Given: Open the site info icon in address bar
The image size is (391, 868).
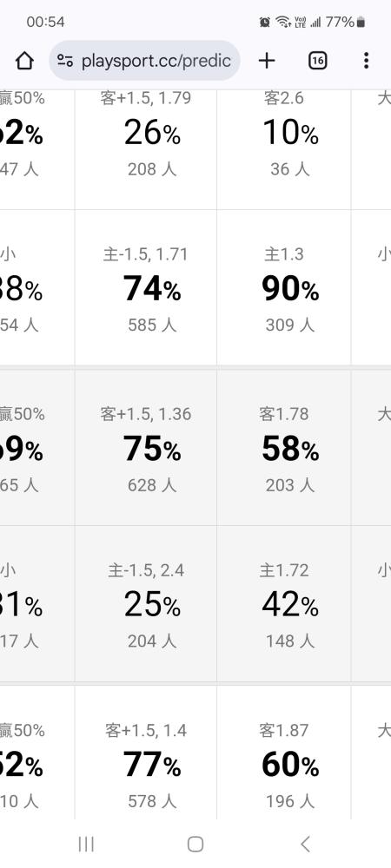Looking at the screenshot, I should (x=65, y=61).
